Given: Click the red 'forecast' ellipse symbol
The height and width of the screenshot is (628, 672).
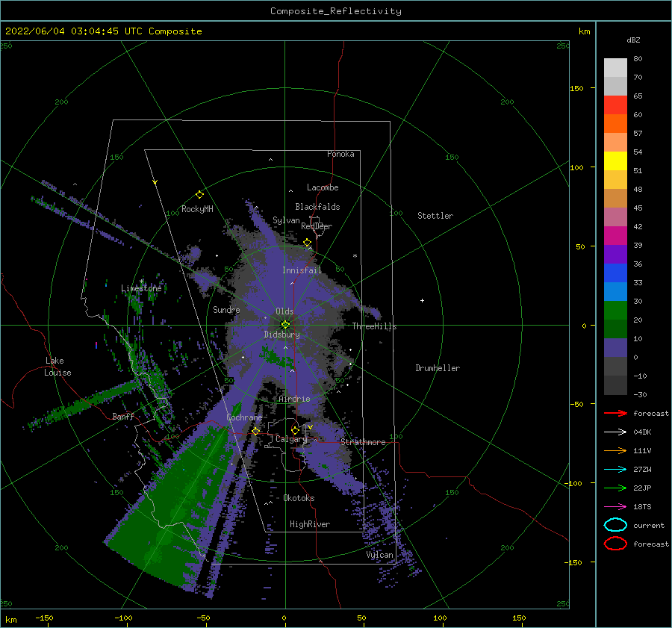Looking at the screenshot, I should [615, 544].
